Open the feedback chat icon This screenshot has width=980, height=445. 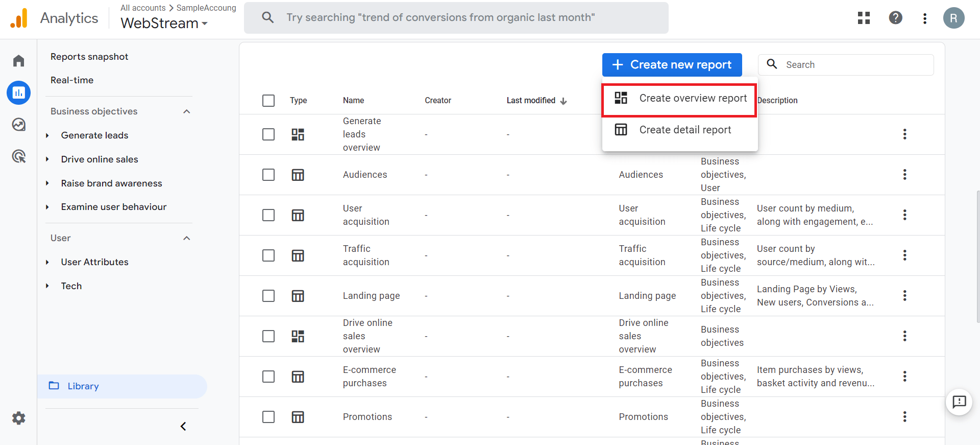click(959, 402)
